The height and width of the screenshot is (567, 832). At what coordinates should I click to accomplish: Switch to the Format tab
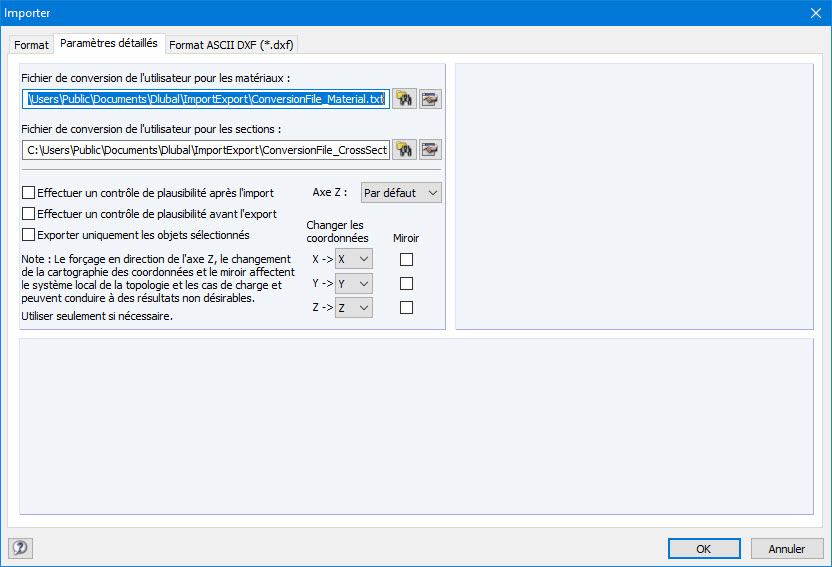coord(31,45)
